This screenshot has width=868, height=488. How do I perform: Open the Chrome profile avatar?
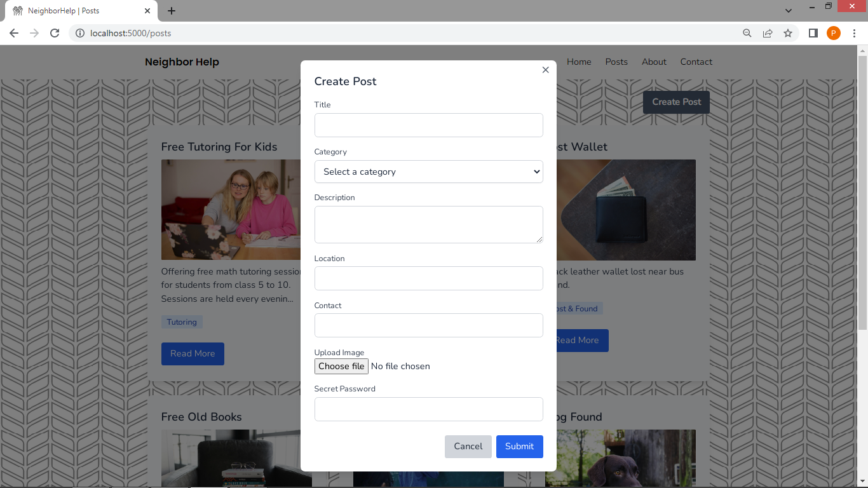[834, 33]
